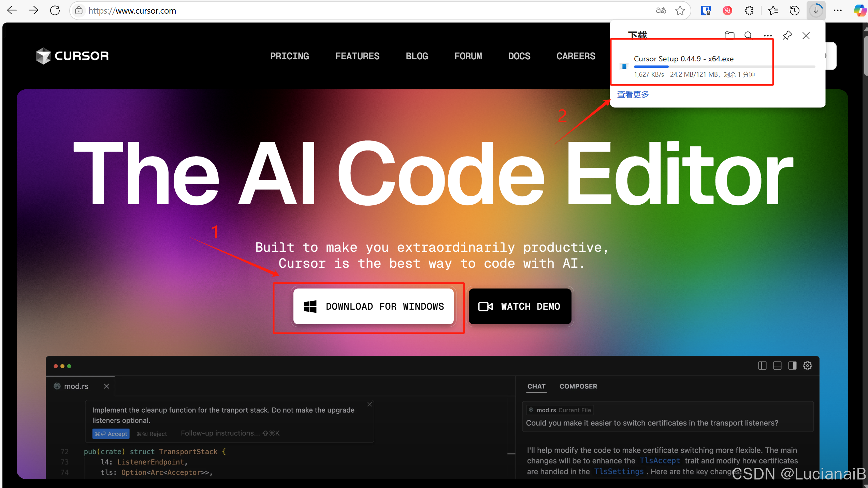Viewport: 868px width, 488px height.
Task: Open downloads panel more options ellipsis
Action: pyautogui.click(x=768, y=35)
